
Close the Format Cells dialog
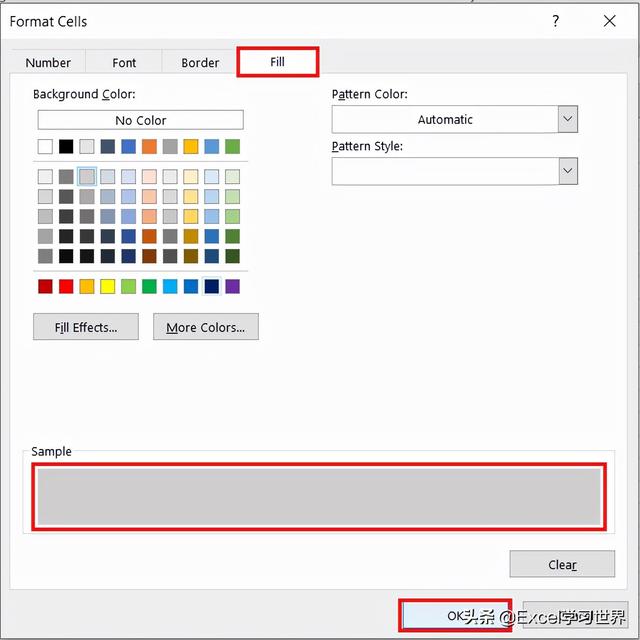(609, 21)
